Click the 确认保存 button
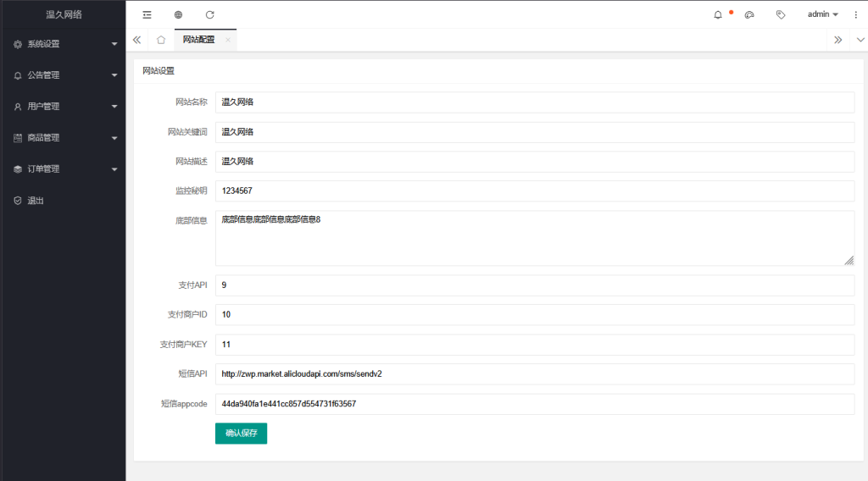The image size is (868, 481). point(241,434)
